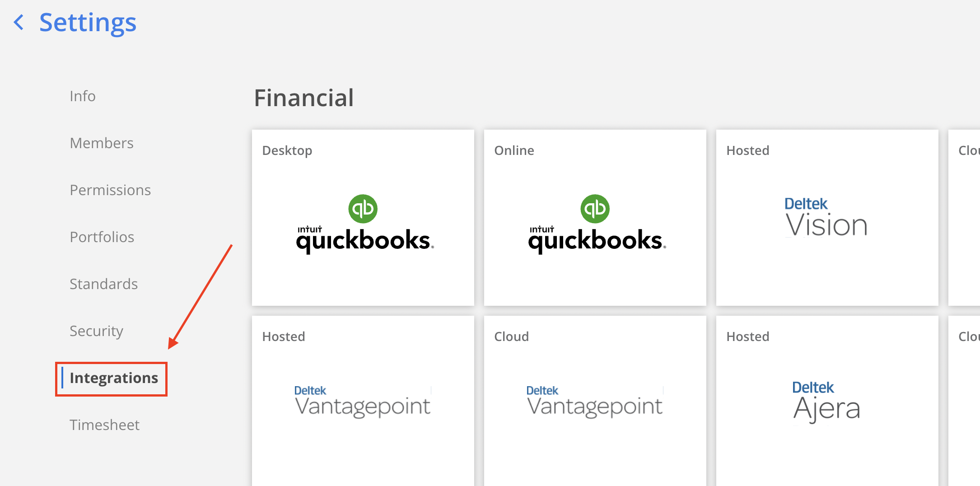Open the Standards section
This screenshot has height=486, width=980.
coord(104,284)
